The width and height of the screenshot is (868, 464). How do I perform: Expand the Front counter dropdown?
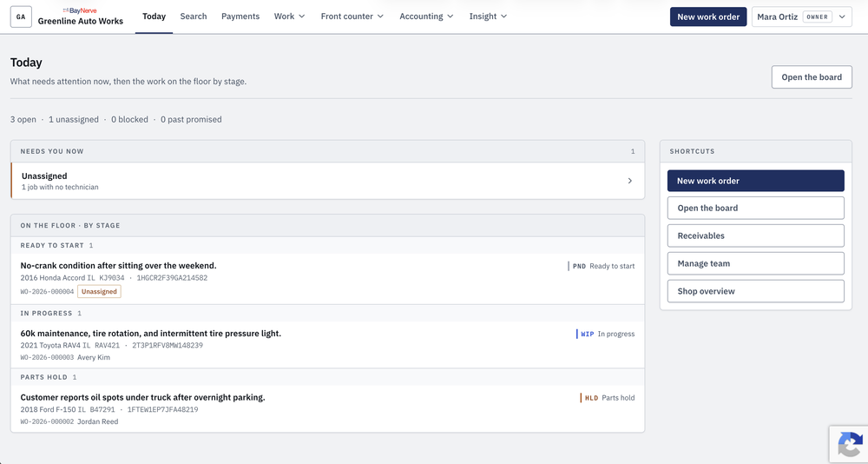click(352, 17)
